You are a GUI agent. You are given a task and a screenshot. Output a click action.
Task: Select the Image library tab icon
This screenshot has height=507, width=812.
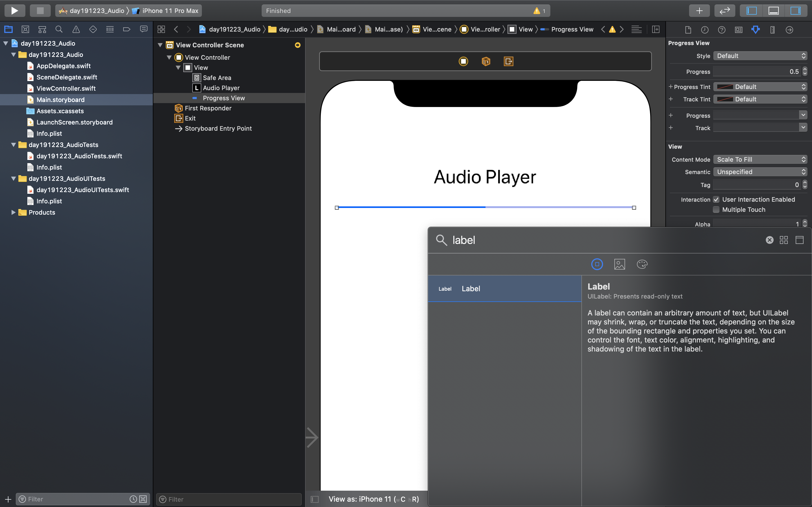click(619, 264)
